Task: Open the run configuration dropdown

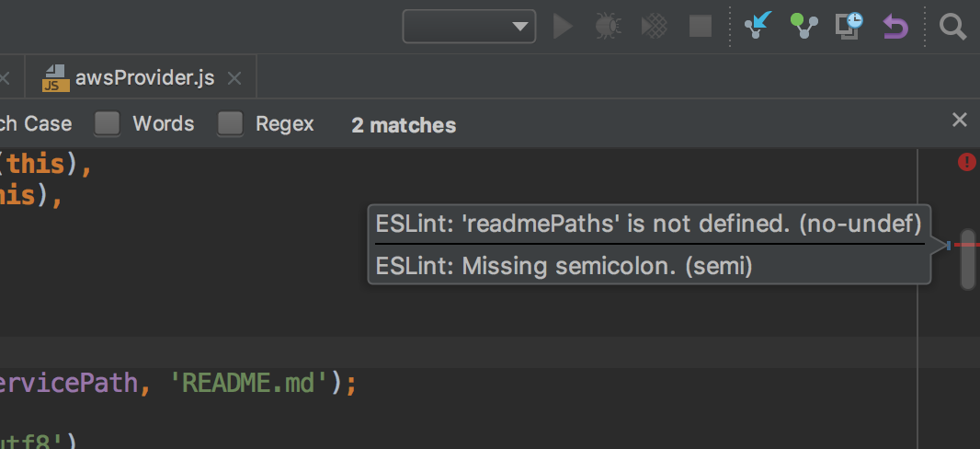Action: pyautogui.click(x=469, y=27)
